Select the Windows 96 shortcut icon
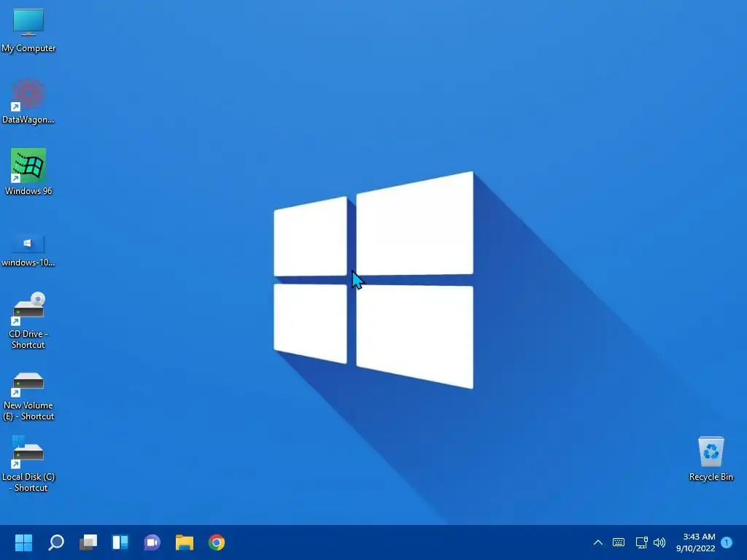Image resolution: width=747 pixels, height=560 pixels. tap(28, 166)
